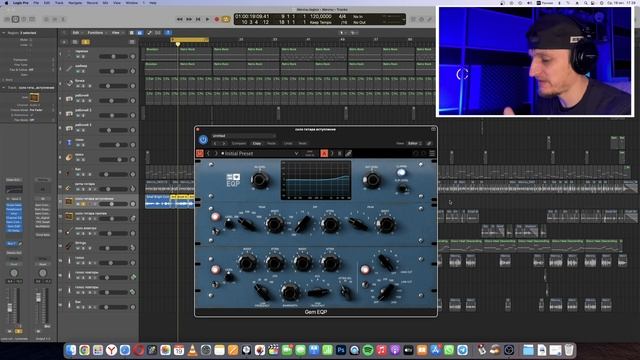Click the Fast Forward transport button

pyautogui.click(x=189, y=19)
